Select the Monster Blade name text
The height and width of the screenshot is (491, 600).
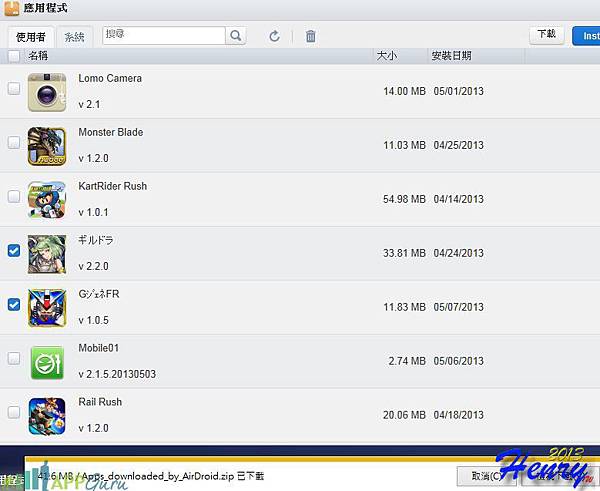click(x=111, y=132)
